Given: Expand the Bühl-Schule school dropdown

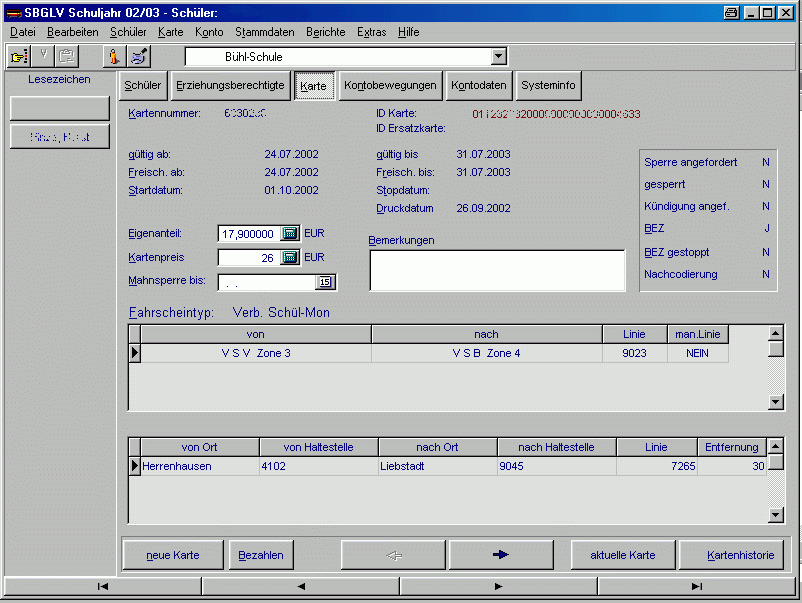Looking at the screenshot, I should (x=499, y=56).
